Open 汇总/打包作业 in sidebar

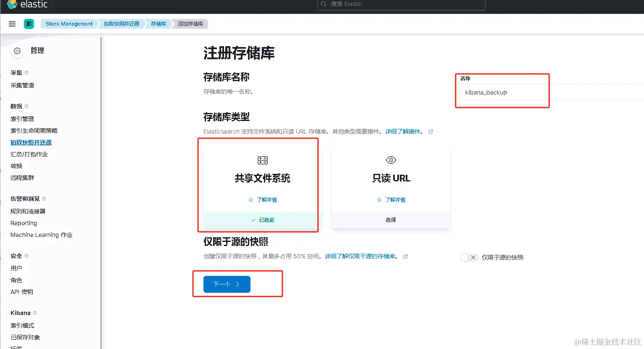click(x=29, y=154)
